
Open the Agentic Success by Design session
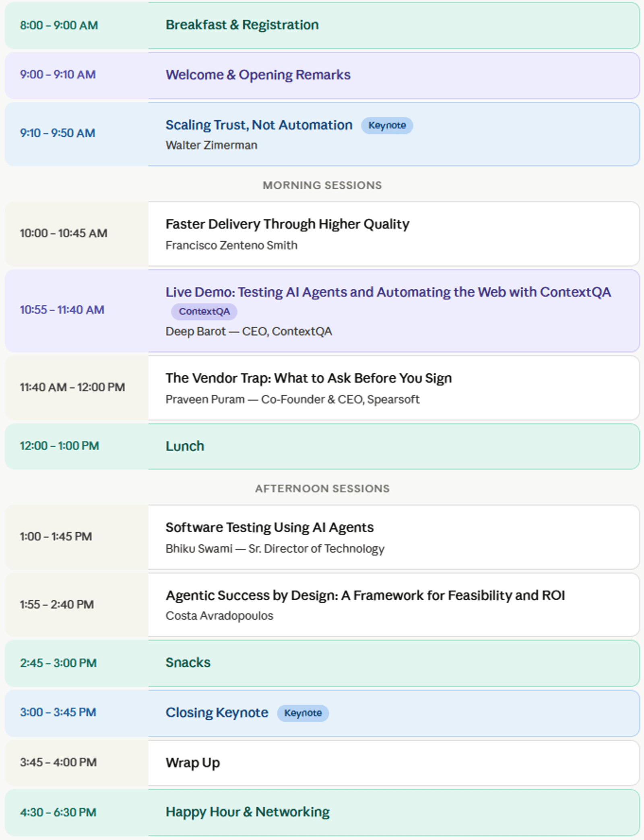pyautogui.click(x=365, y=595)
